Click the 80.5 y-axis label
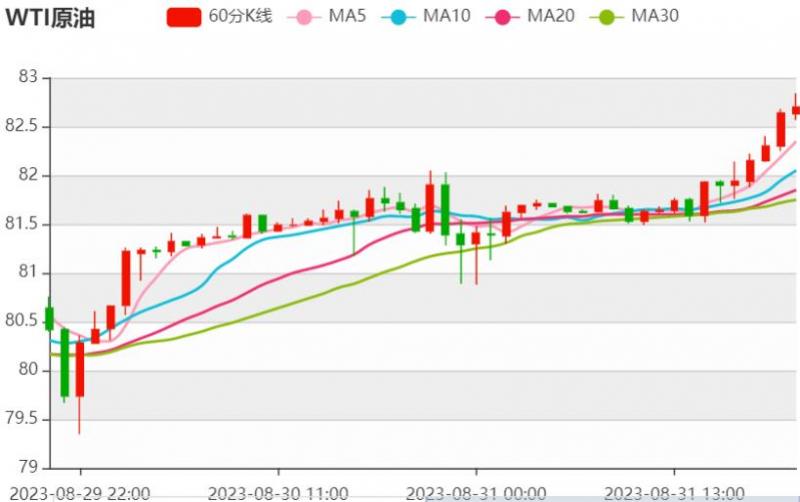Screen dimensions: 800x502 coord(22,320)
